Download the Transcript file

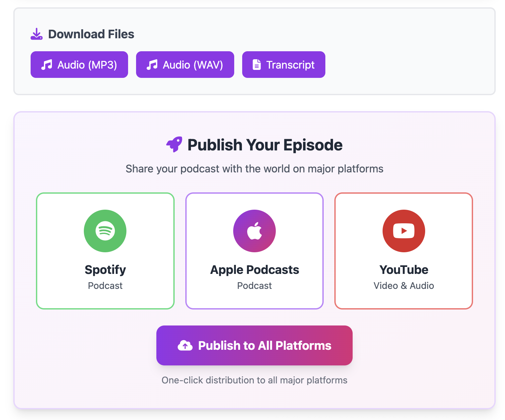tap(283, 64)
